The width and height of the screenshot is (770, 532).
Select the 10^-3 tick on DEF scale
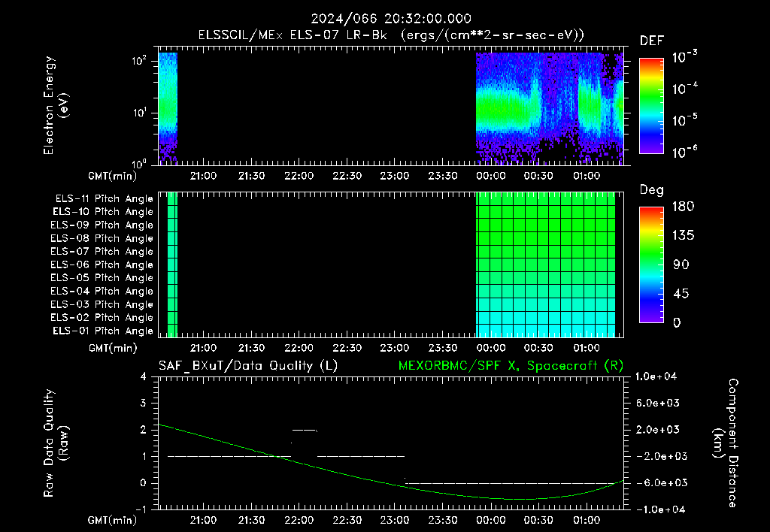click(x=684, y=56)
